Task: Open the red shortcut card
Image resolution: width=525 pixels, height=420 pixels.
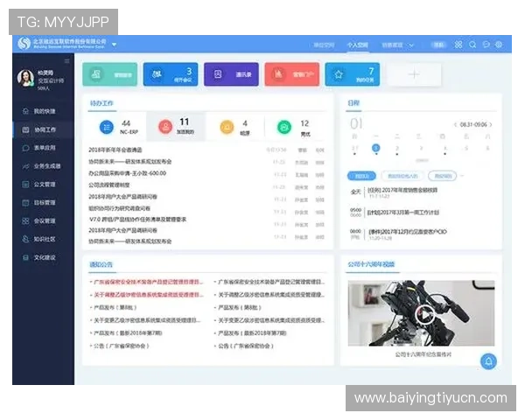Action: pos(292,74)
